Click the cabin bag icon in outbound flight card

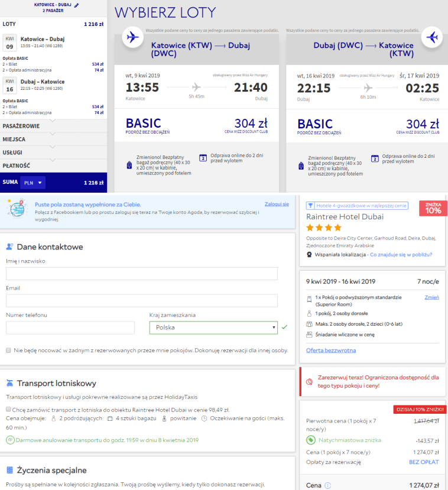129,165
